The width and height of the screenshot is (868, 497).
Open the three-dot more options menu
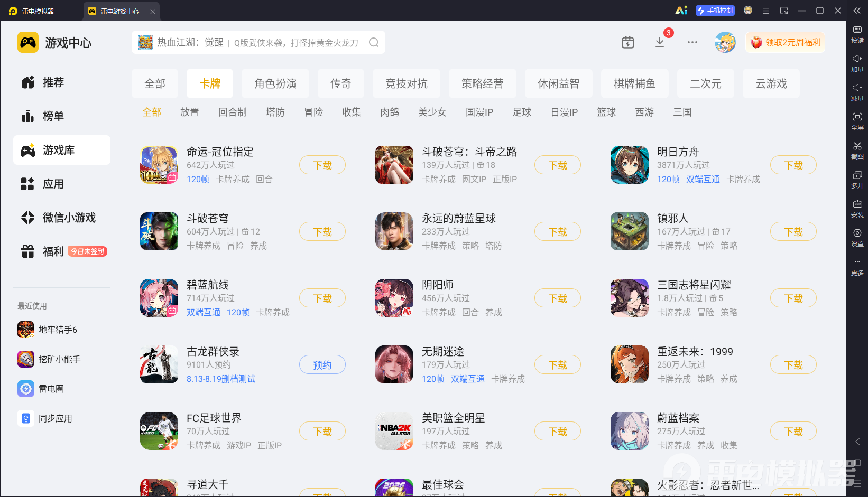pyautogui.click(x=692, y=42)
